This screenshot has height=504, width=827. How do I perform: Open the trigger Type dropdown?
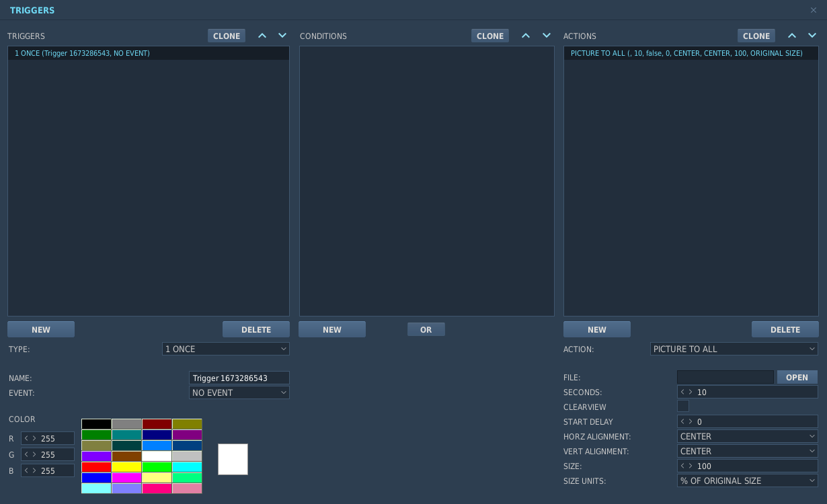(x=226, y=349)
